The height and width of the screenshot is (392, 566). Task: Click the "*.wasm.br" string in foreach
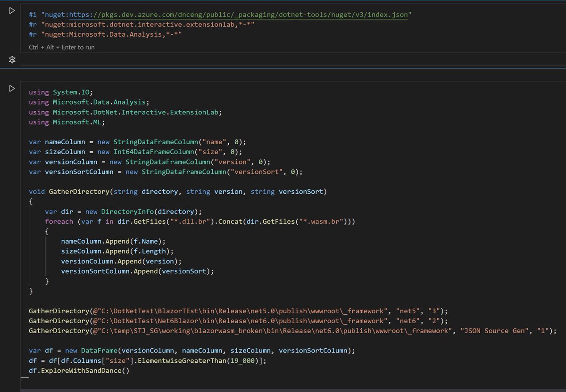(x=320, y=221)
